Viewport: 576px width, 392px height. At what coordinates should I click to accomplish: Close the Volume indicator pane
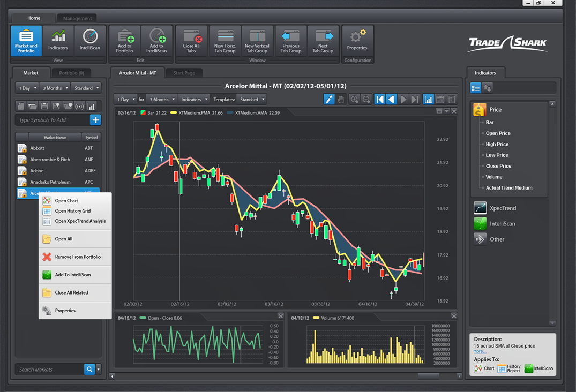(454, 316)
